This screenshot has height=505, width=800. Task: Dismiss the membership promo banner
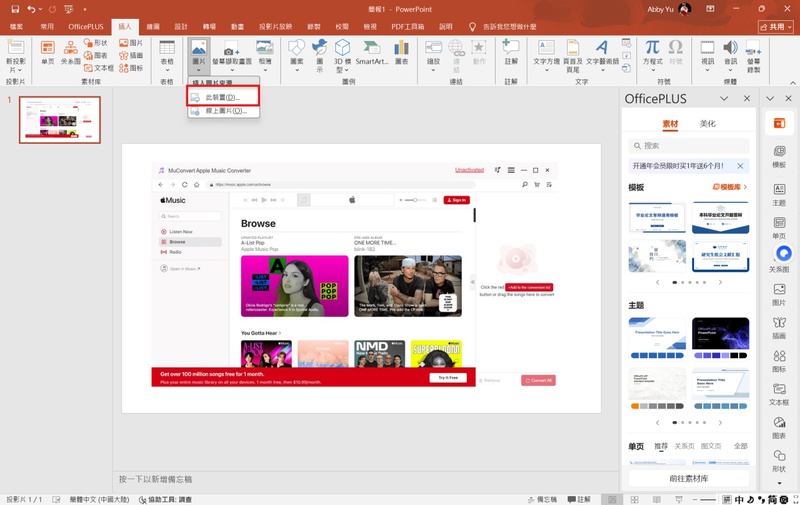740,166
